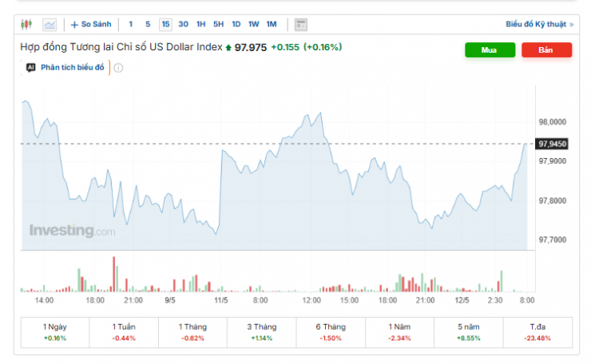Click the 97,9000 price axis label
Screen dimensions: 591x364
point(552,161)
